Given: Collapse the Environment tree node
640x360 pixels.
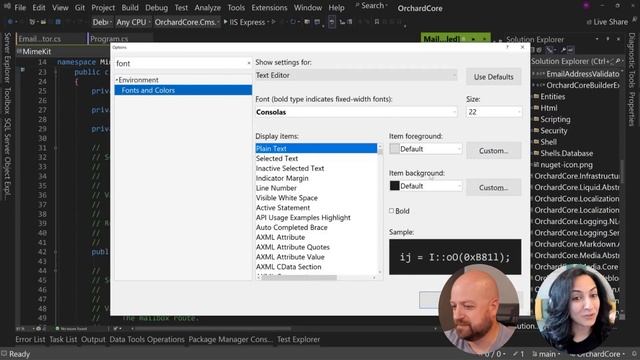Looking at the screenshot, I should (x=116, y=80).
